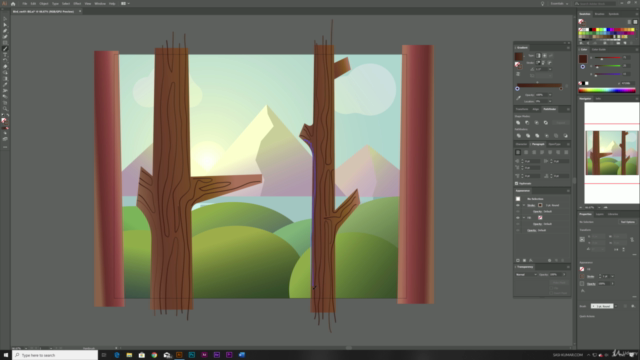Open the gradient Opacity dropdown
Screen dimensions: 640x360
550,95
